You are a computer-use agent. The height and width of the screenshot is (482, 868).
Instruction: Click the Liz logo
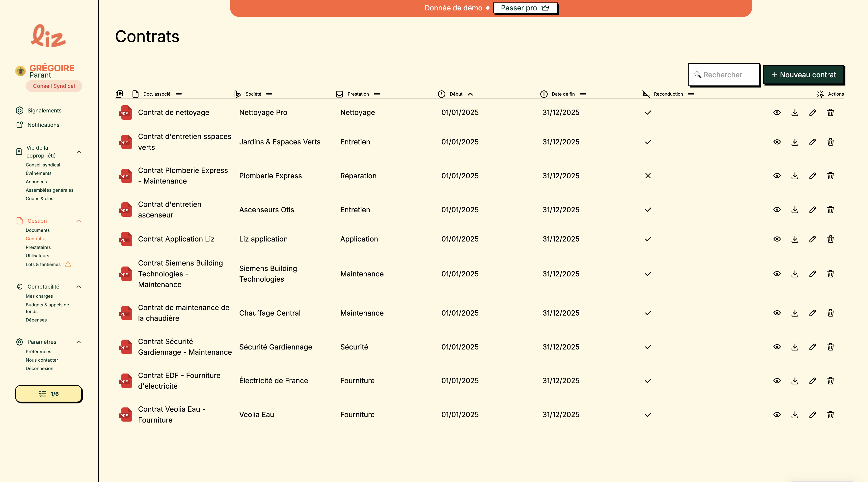point(49,36)
